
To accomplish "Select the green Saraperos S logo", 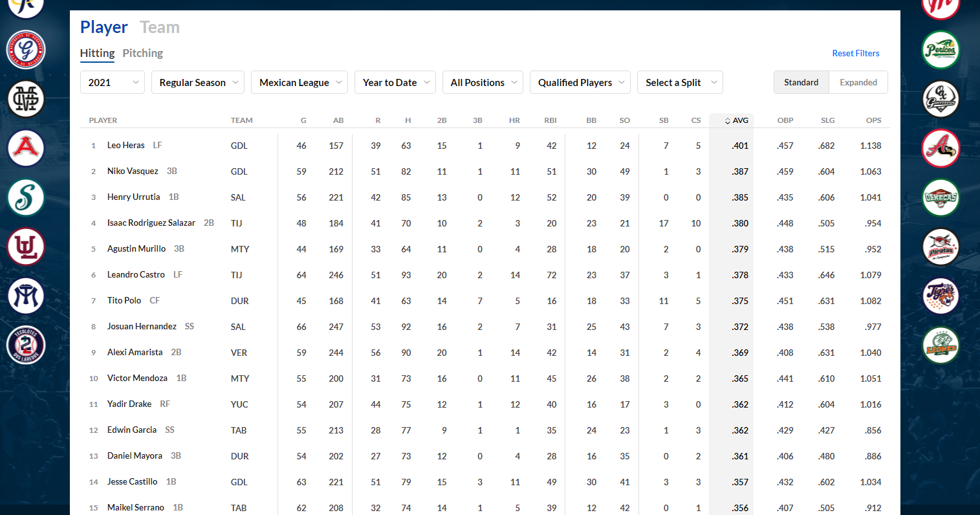I will tap(26, 197).
